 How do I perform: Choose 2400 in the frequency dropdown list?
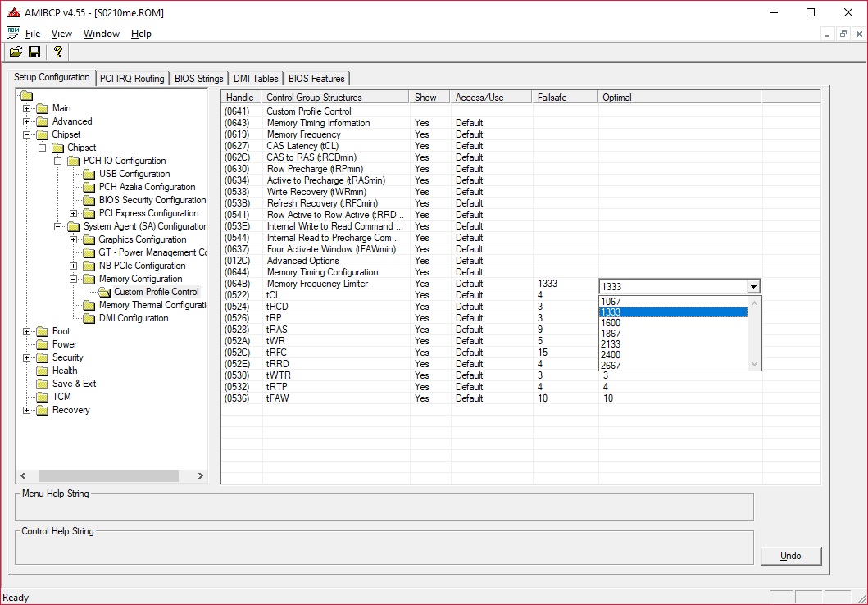tap(673, 355)
